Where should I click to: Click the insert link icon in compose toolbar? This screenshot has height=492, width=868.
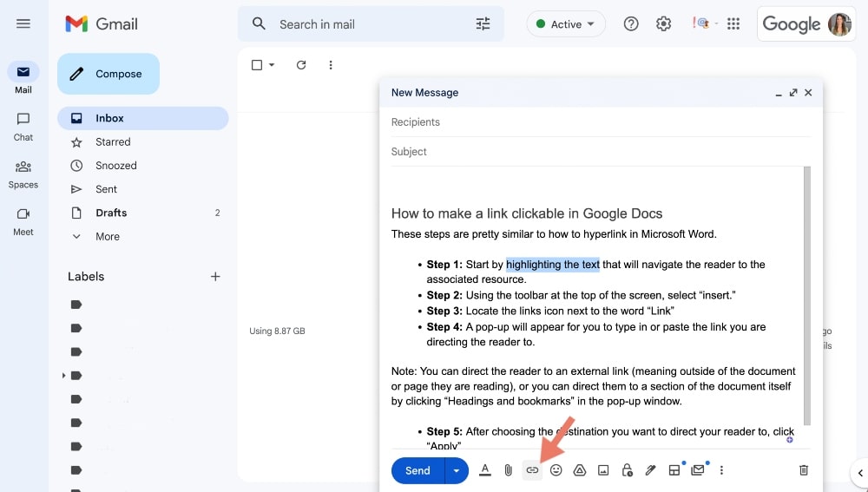coord(532,470)
